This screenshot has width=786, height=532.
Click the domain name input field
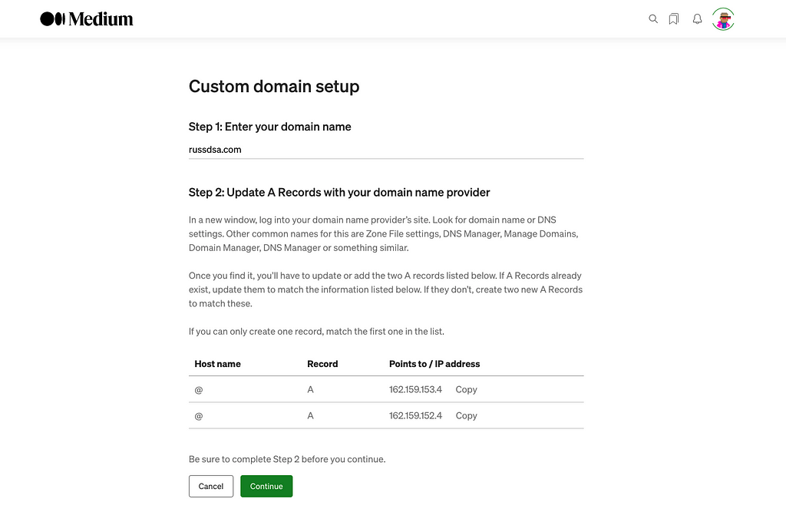click(x=386, y=150)
